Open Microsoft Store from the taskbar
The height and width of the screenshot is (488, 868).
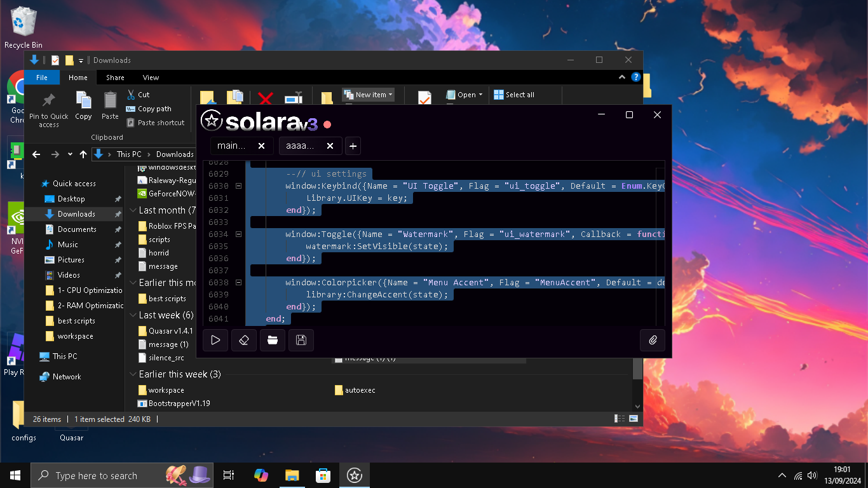(x=323, y=475)
